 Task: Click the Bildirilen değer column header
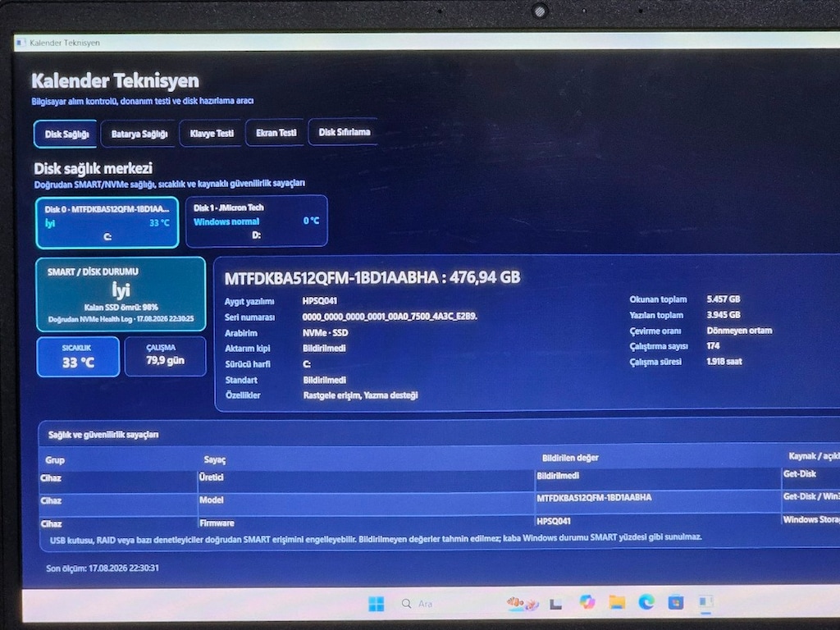click(x=570, y=458)
